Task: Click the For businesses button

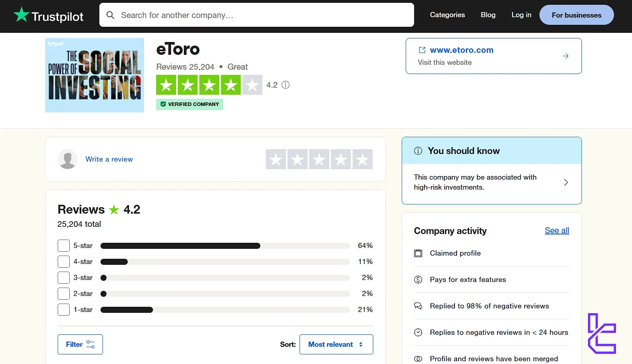Action: pyautogui.click(x=576, y=15)
